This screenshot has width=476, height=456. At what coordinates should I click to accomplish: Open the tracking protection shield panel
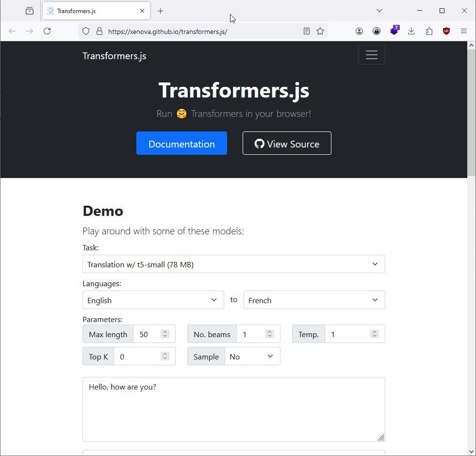[x=86, y=31]
